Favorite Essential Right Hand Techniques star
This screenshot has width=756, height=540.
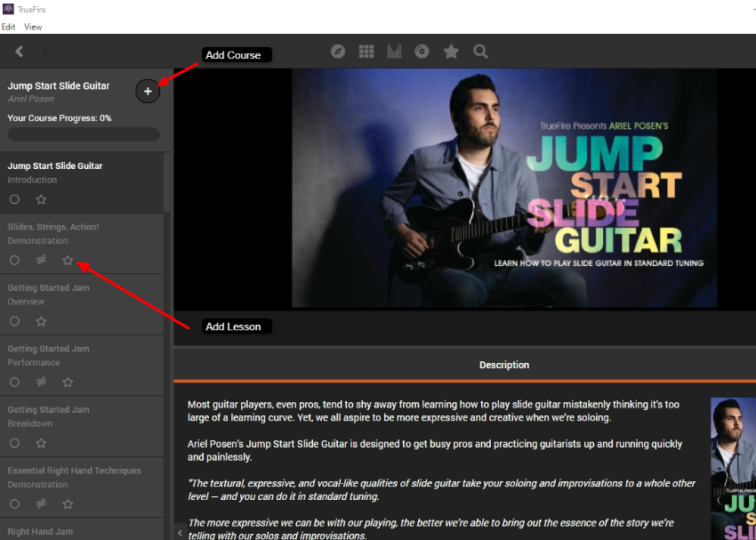(68, 504)
